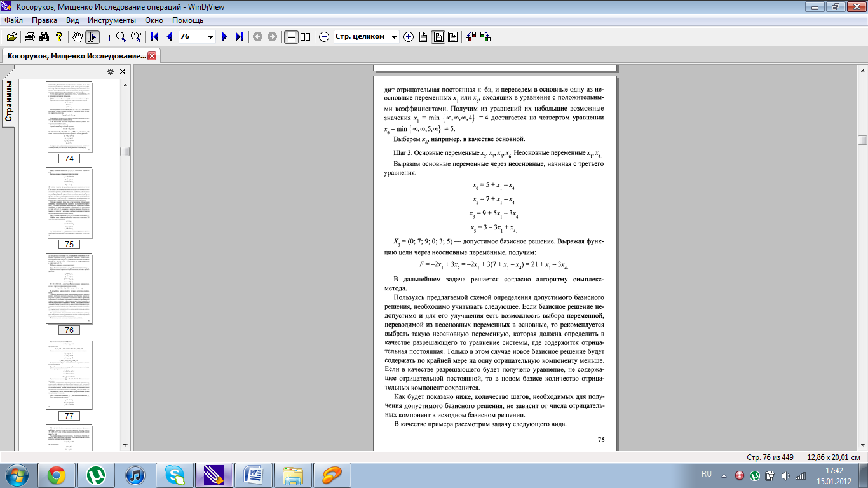Screen dimensions: 868x488
Task: Click the grayed Back navigation arrow
Action: pos(257,37)
